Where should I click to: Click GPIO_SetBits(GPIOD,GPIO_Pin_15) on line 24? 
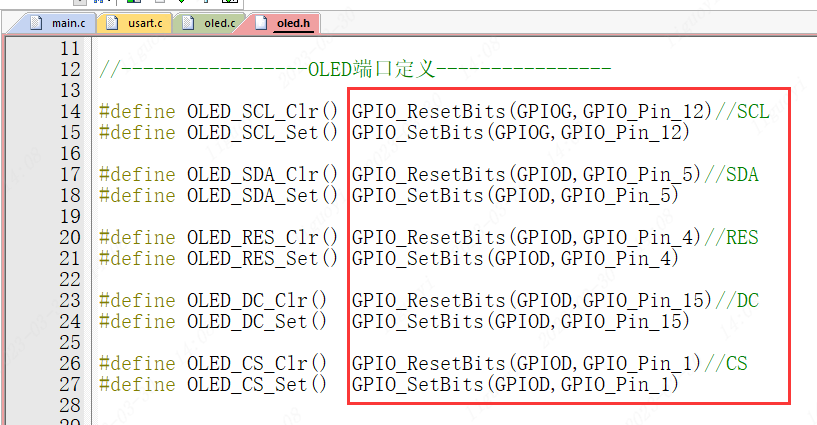coord(521,321)
